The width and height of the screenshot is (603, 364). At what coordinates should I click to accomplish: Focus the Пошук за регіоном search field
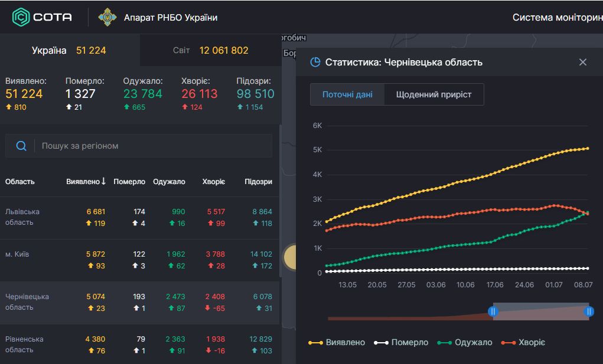click(154, 146)
